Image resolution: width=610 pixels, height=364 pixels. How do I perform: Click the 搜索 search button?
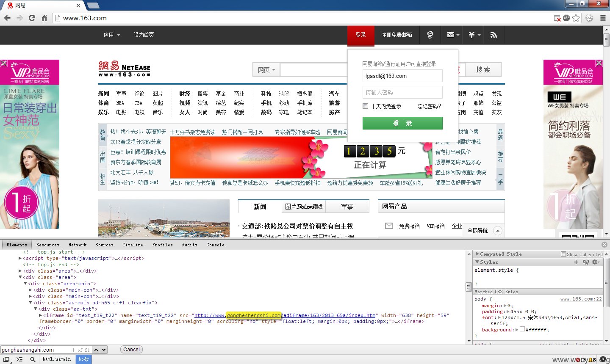point(483,69)
